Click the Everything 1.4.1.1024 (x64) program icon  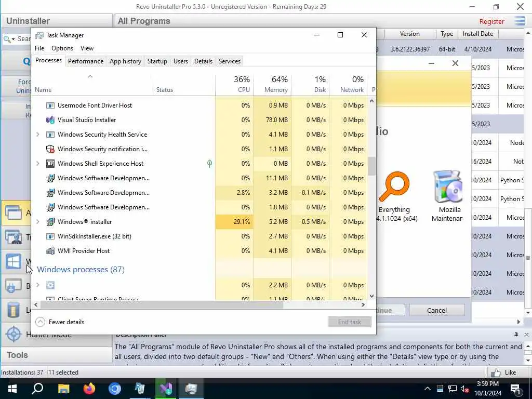tap(394, 187)
